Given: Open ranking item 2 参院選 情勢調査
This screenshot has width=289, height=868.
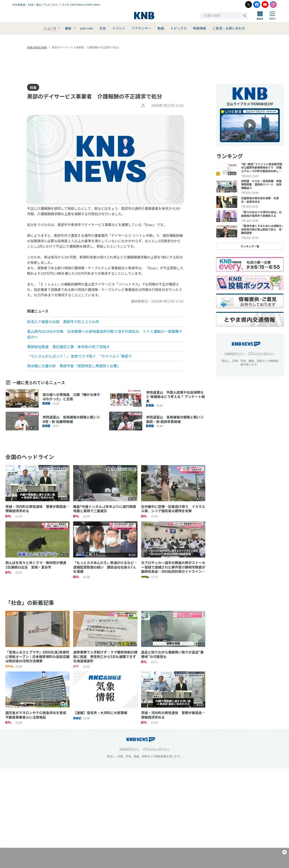Looking at the screenshot, I should (250, 187).
